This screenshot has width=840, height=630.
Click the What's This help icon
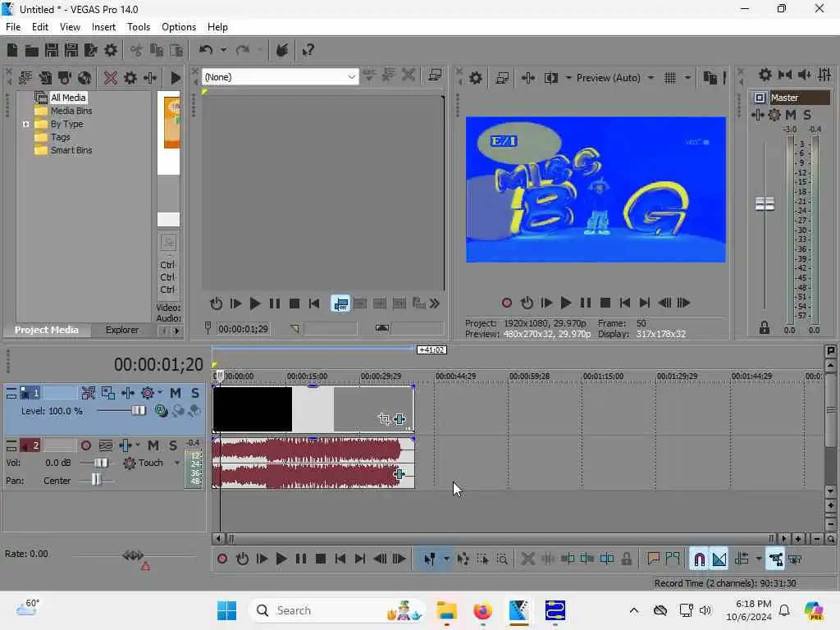click(x=308, y=50)
